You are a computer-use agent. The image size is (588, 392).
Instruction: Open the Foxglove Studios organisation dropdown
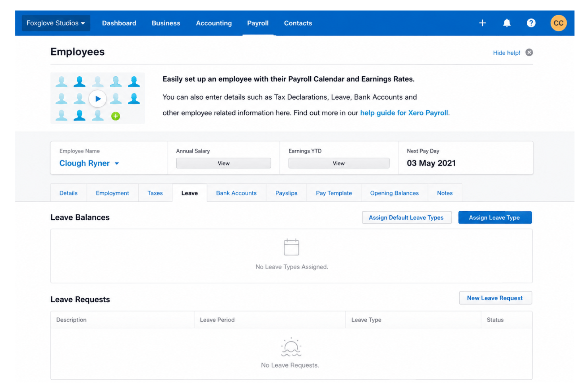(56, 23)
